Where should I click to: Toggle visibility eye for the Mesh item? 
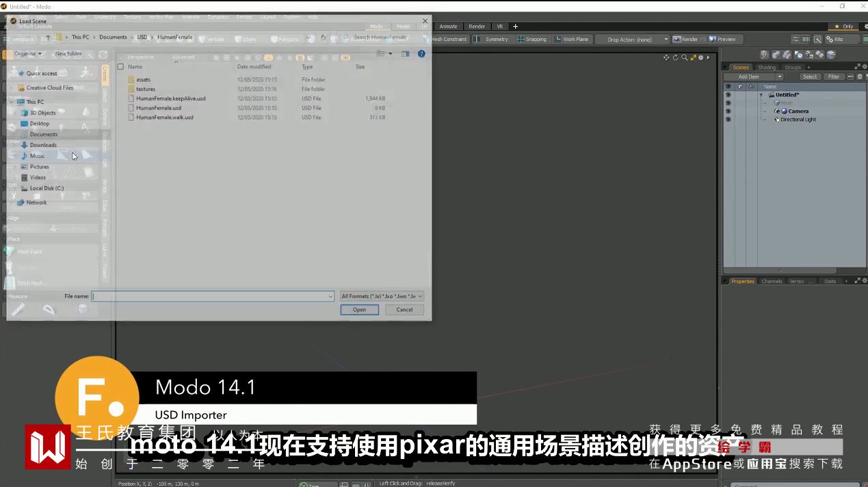(728, 103)
